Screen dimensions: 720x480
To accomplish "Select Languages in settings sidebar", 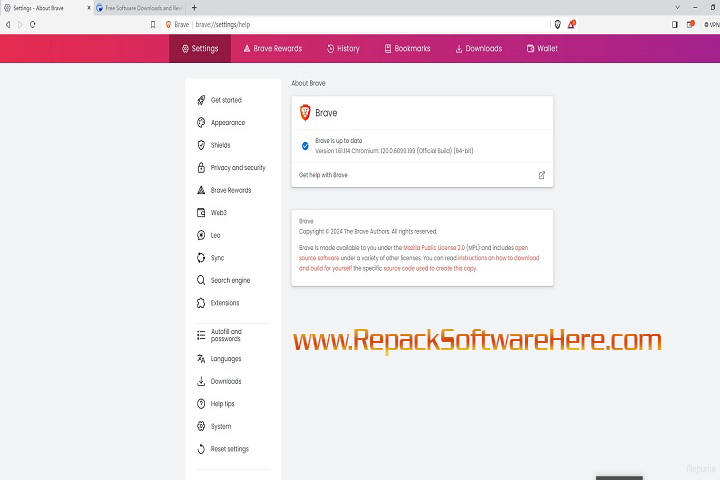I will 225,359.
